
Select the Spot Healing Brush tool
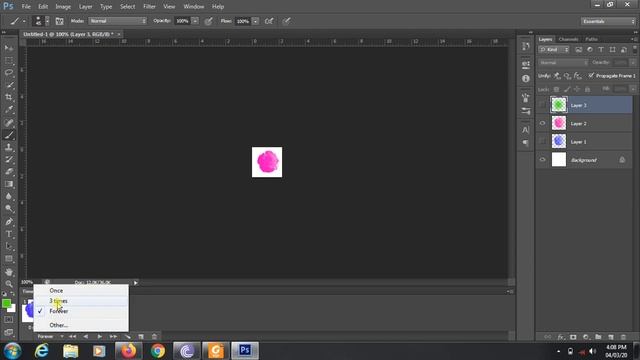9,122
